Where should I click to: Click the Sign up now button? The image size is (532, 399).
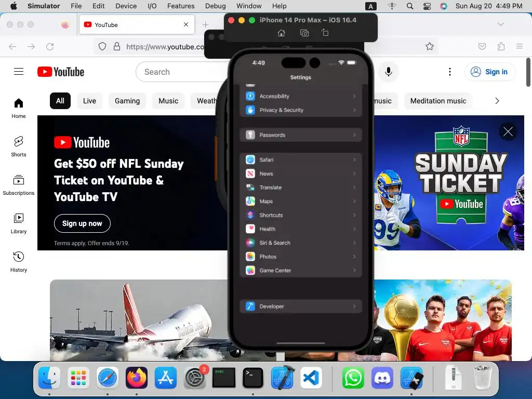(82, 223)
